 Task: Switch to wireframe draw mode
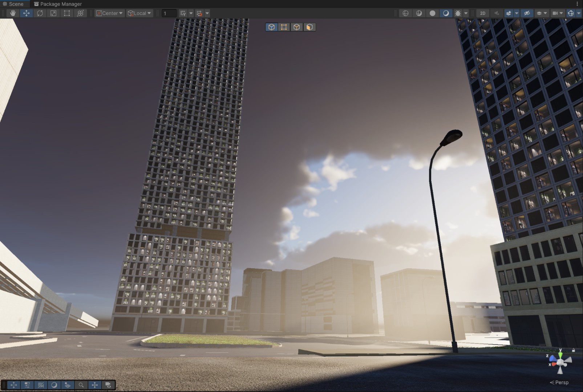coord(405,13)
